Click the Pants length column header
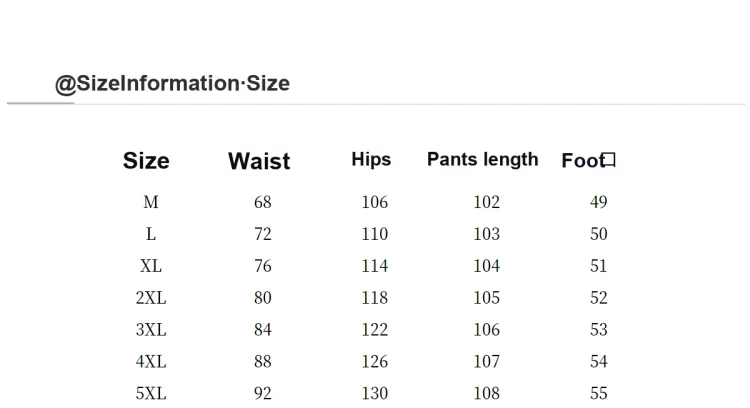The width and height of the screenshot is (750, 408). pos(483,159)
